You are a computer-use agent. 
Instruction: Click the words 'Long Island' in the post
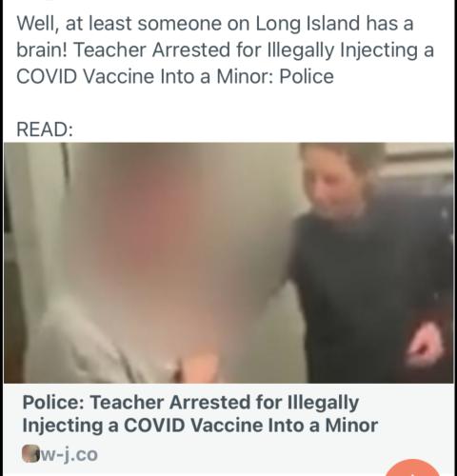[308, 24]
